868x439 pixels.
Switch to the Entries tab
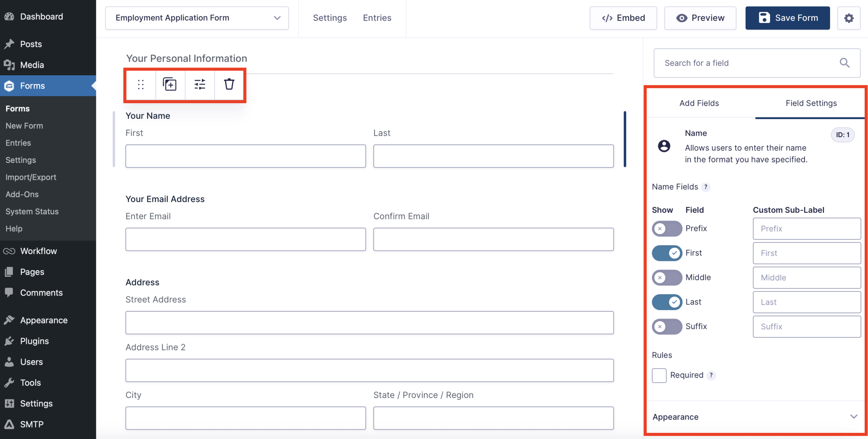(377, 18)
